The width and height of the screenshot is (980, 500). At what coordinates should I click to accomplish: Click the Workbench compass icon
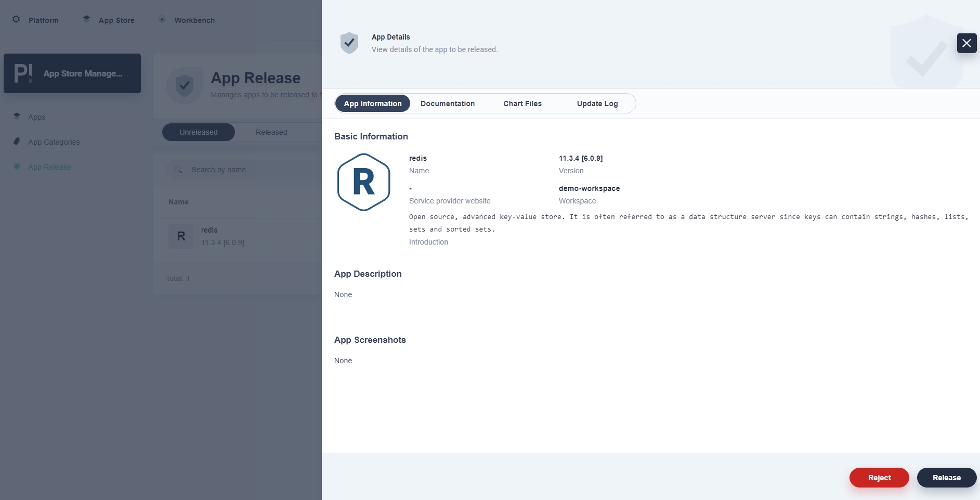point(162,19)
